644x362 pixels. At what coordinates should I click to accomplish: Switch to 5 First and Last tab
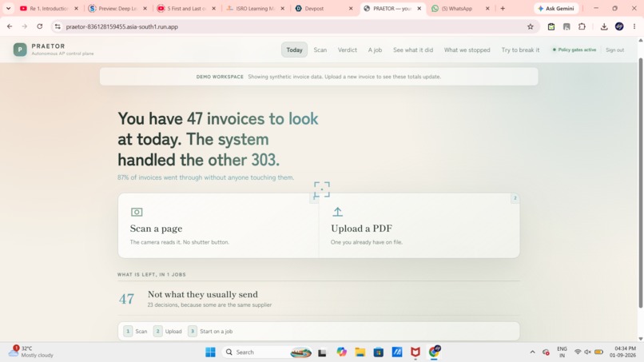tap(186, 8)
